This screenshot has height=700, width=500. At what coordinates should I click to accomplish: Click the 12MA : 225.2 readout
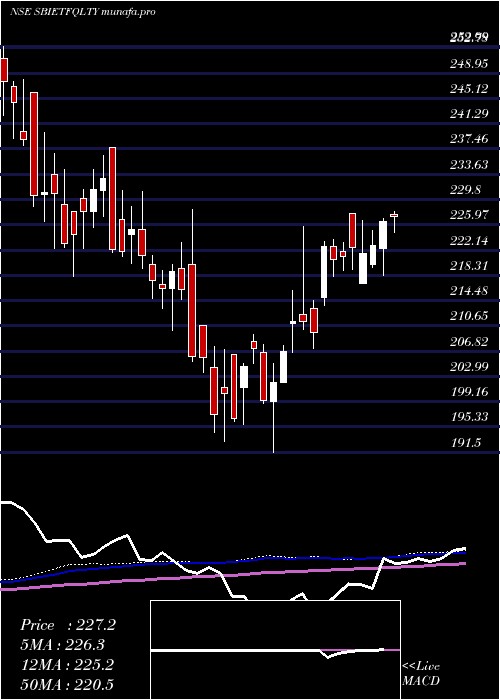coord(68,664)
